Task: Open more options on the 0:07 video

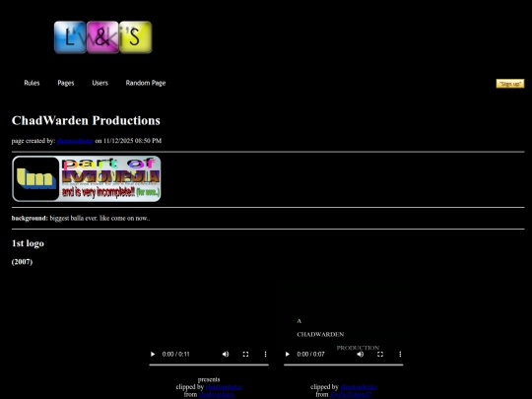Action: [x=400, y=355]
